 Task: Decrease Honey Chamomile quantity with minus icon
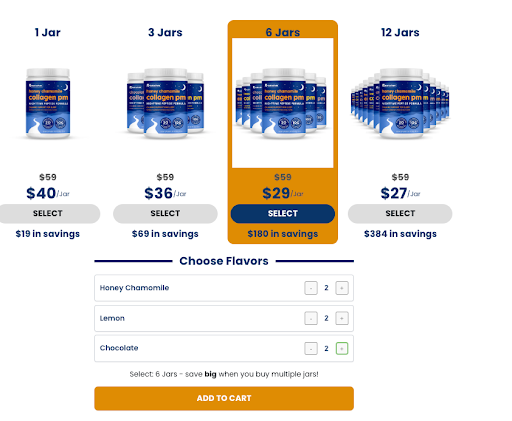[x=311, y=288]
